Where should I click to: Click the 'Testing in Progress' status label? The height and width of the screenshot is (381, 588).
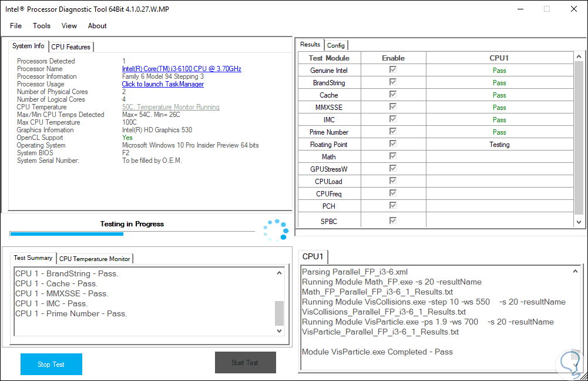point(132,224)
